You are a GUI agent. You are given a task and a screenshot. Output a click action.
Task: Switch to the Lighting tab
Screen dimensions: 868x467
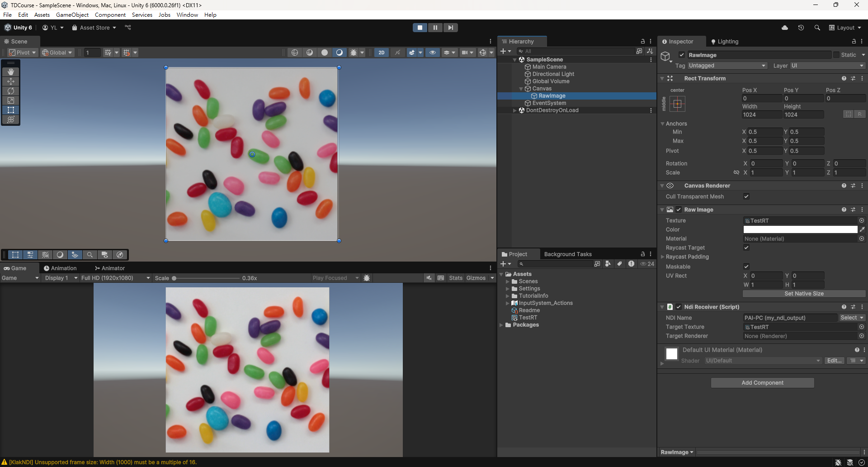pos(724,42)
